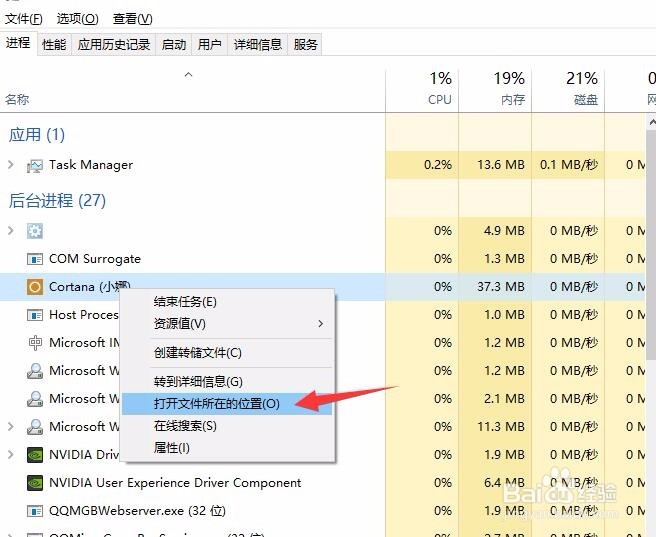Image resolution: width=656 pixels, height=537 pixels.
Task: Click the gear icon of the unnamed process
Action: coord(35,231)
